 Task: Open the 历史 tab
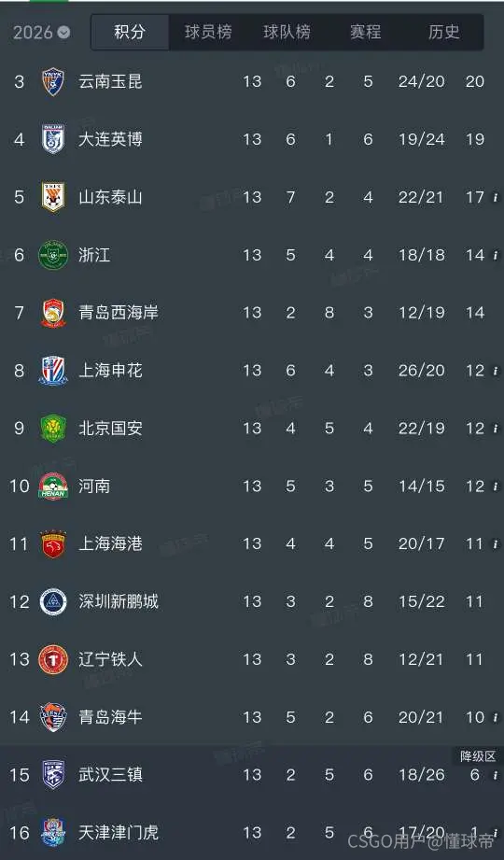[x=443, y=32]
